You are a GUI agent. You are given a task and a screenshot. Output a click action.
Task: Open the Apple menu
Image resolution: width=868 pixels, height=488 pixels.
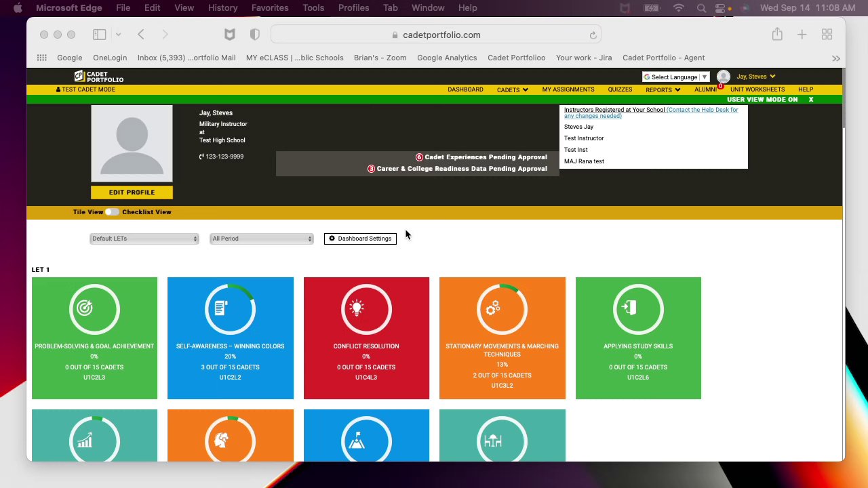[x=18, y=8]
